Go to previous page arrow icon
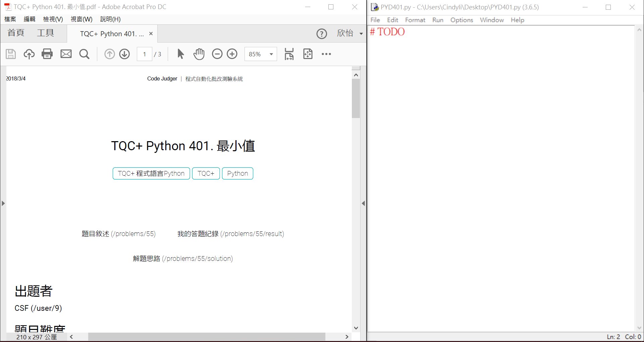This screenshot has width=644, height=342. click(x=109, y=54)
